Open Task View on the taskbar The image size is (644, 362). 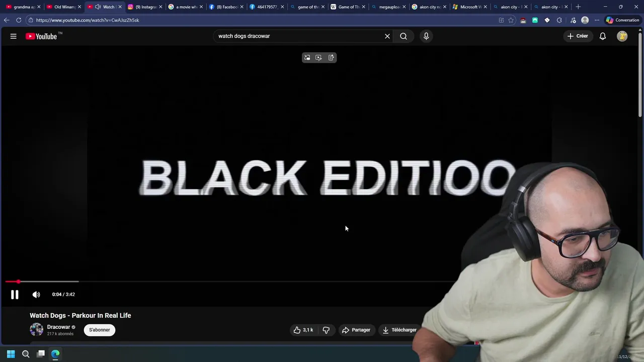point(41,354)
